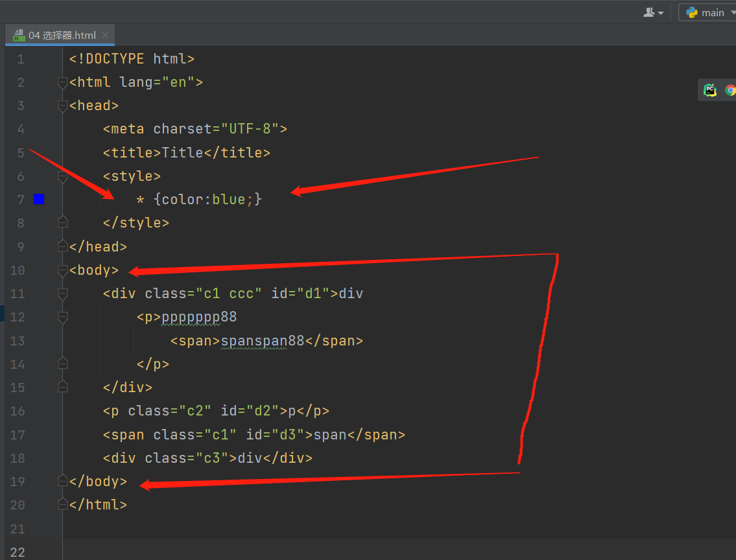Collapse the head tag fold on line 3
The height and width of the screenshot is (560, 736).
[62, 106]
